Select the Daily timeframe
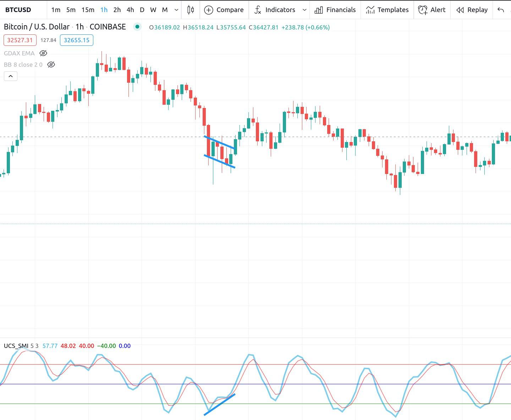Image resolution: width=511 pixels, height=420 pixels. tap(142, 10)
